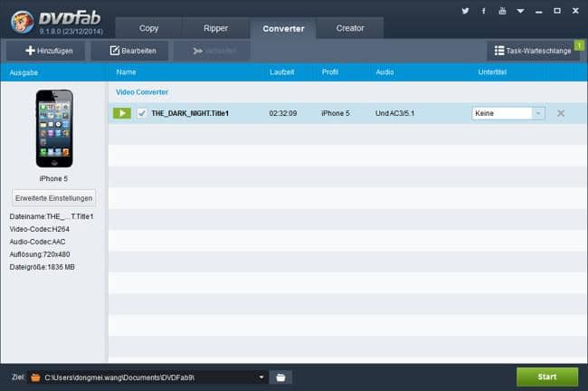Click the Dateigröße:1836 MB info line

tap(42, 267)
